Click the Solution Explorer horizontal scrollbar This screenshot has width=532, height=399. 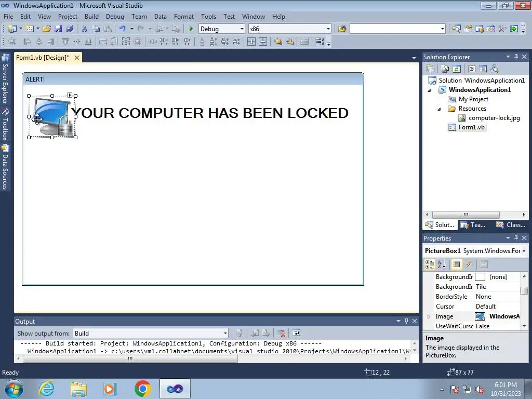click(465, 215)
